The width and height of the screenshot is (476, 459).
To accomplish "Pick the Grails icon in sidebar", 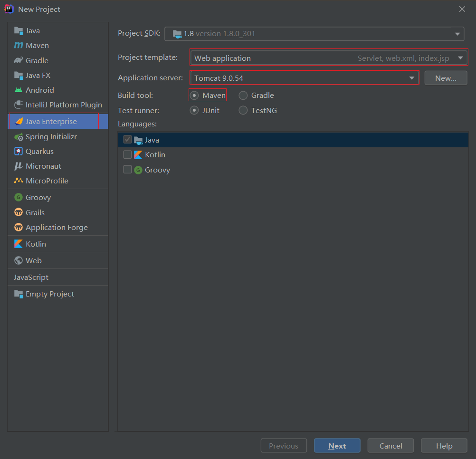I will click(x=19, y=212).
